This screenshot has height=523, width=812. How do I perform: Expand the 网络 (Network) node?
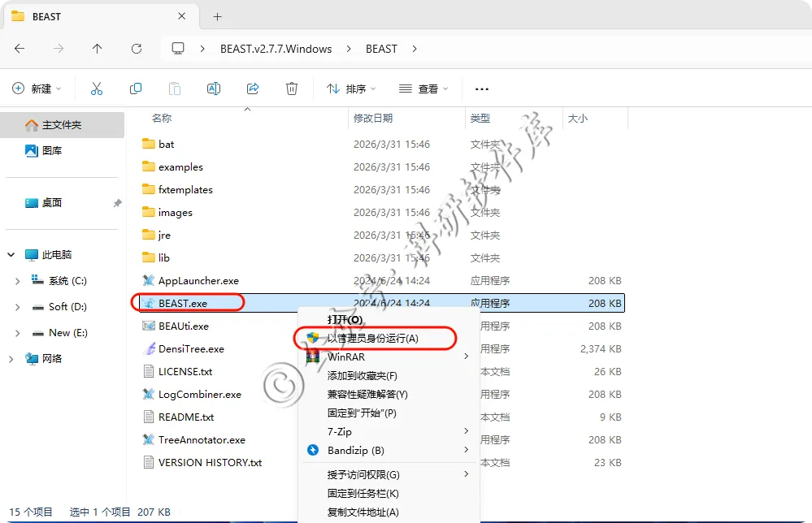point(11,358)
